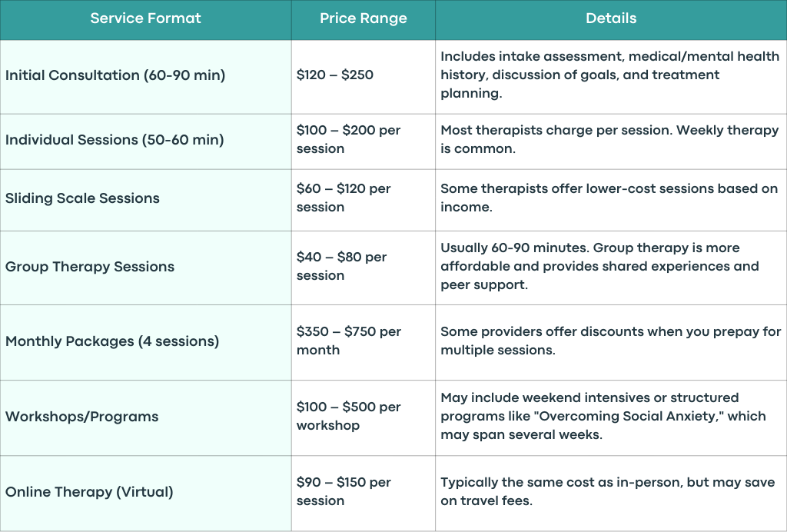Image resolution: width=787 pixels, height=532 pixels.
Task: Click the Service Format column header
Action: [145, 20]
